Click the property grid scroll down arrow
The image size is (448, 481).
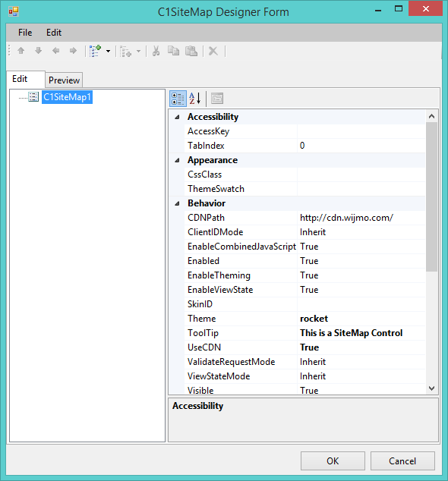tap(432, 388)
